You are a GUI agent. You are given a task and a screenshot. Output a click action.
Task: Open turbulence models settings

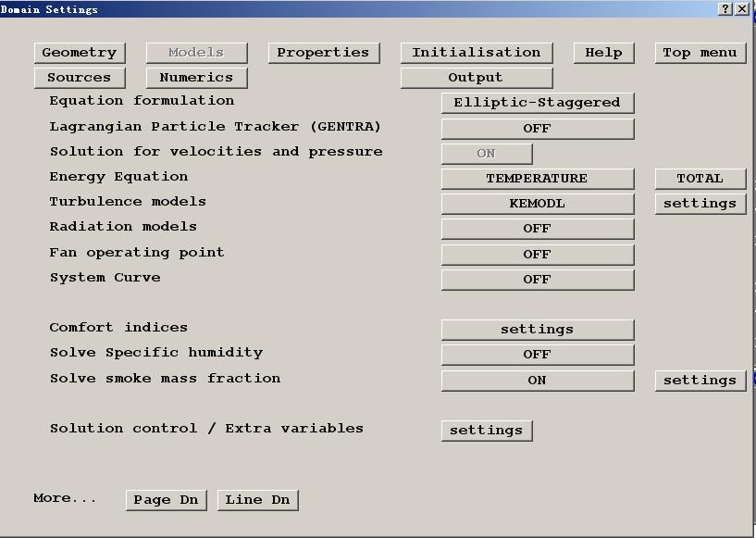[700, 204]
